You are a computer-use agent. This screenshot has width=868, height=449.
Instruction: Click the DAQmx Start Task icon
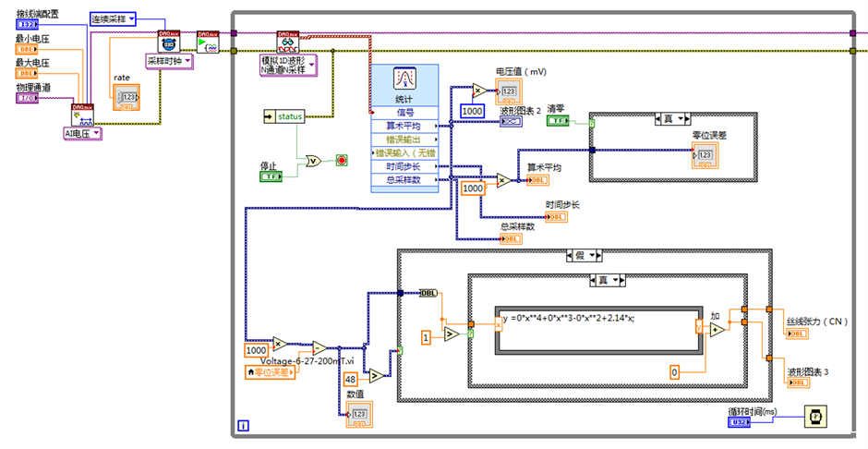[x=207, y=42]
